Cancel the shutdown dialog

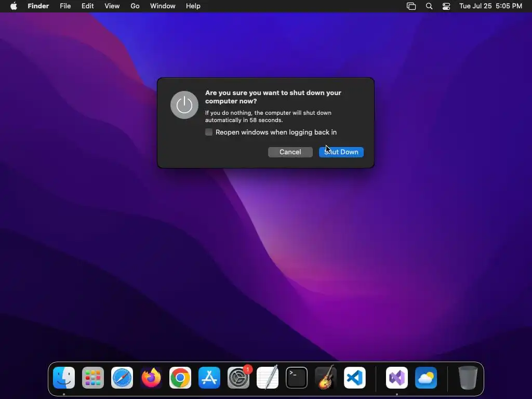290,152
